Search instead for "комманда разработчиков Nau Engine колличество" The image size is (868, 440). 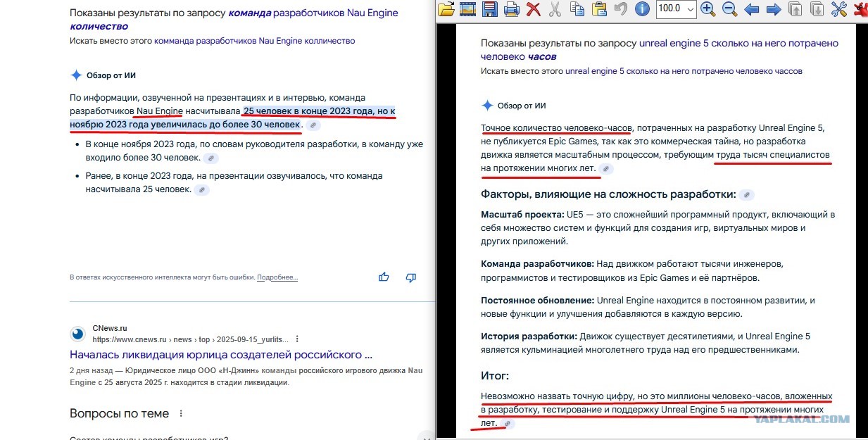(254, 41)
